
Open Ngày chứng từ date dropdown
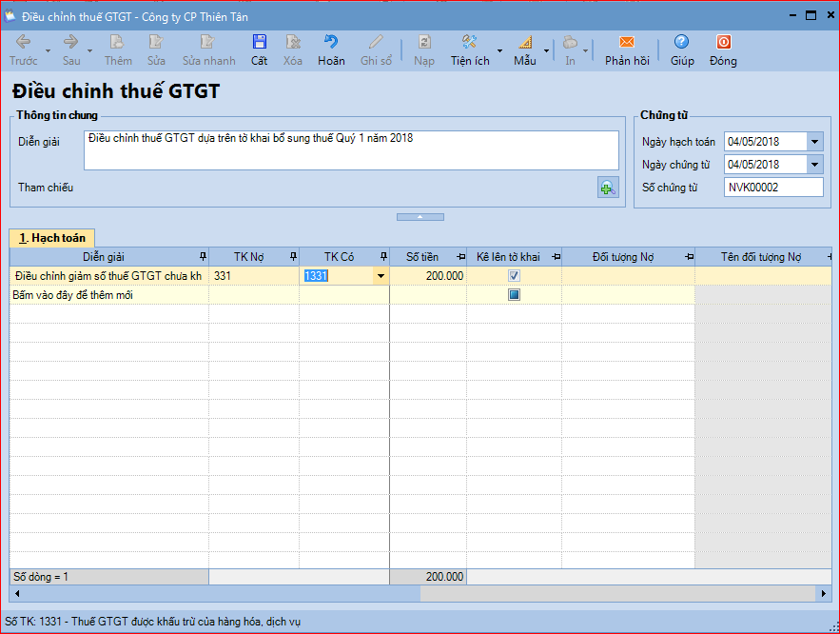814,165
